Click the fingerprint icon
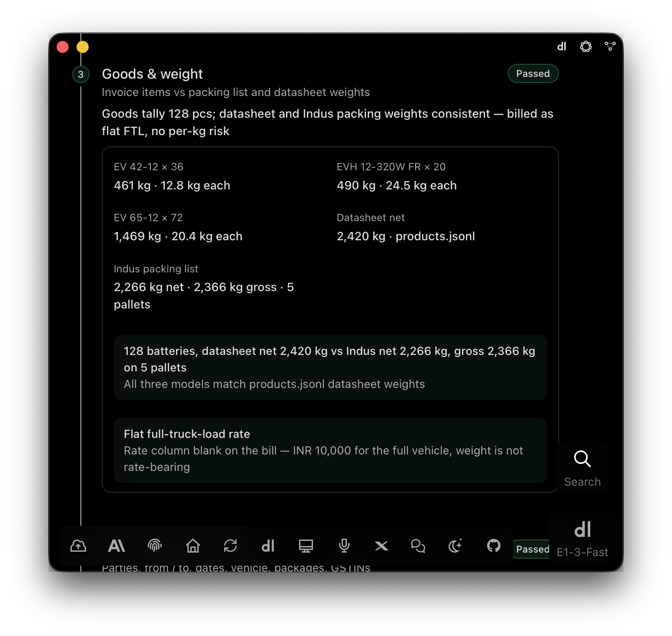The width and height of the screenshot is (672, 636). (x=155, y=545)
